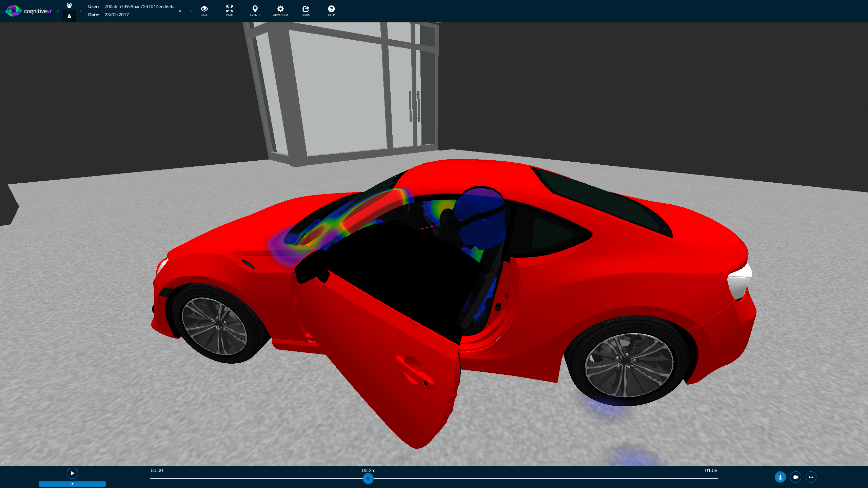Expand the User session dropdown
The image size is (868, 488).
pos(180,11)
